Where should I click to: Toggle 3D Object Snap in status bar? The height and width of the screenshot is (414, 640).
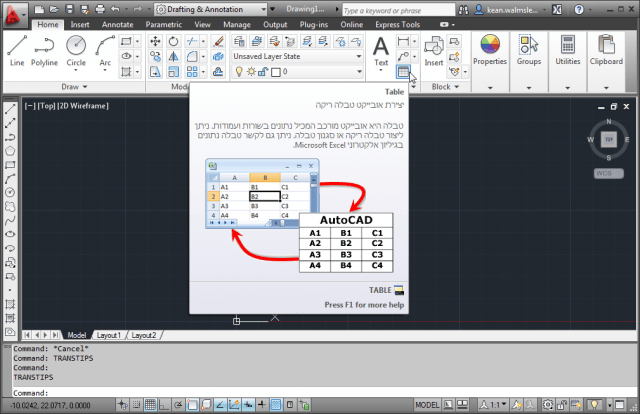click(x=206, y=405)
